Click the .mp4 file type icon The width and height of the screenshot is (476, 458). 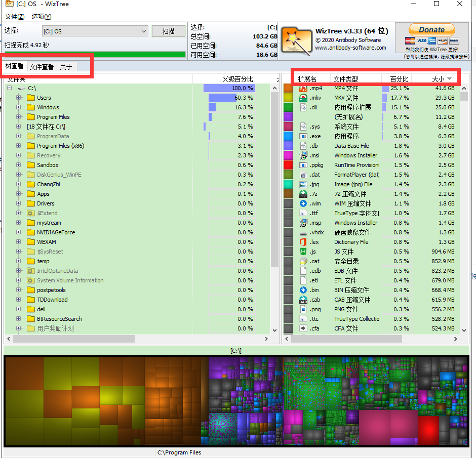303,89
